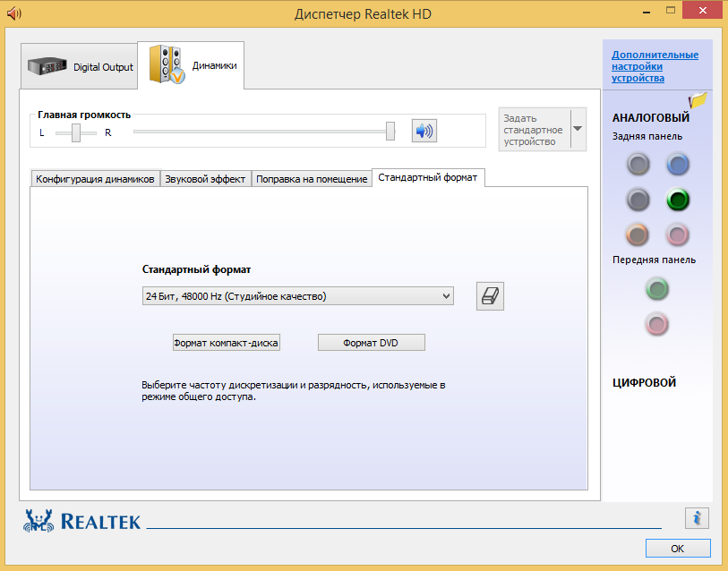Viewport: 728px width, 571px height.
Task: Click the Главная громкость label
Action: click(x=84, y=115)
